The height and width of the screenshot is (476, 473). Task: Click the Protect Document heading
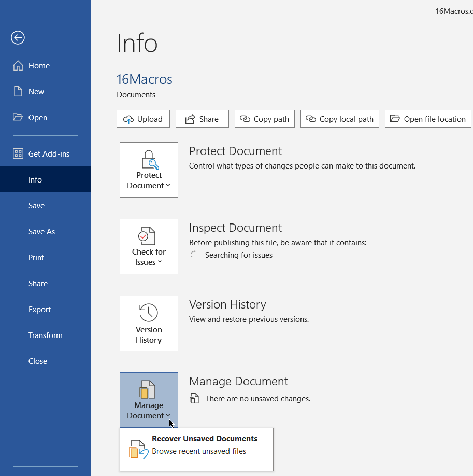click(x=235, y=151)
